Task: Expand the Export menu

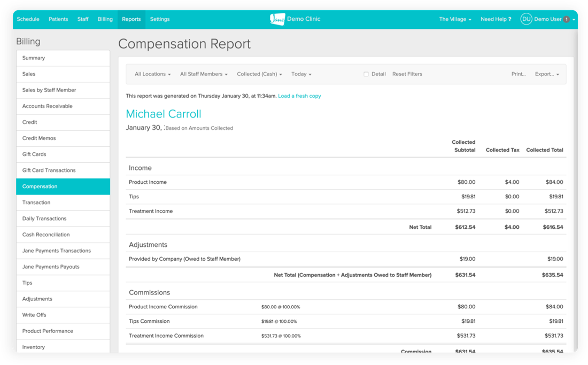Action: coord(547,74)
